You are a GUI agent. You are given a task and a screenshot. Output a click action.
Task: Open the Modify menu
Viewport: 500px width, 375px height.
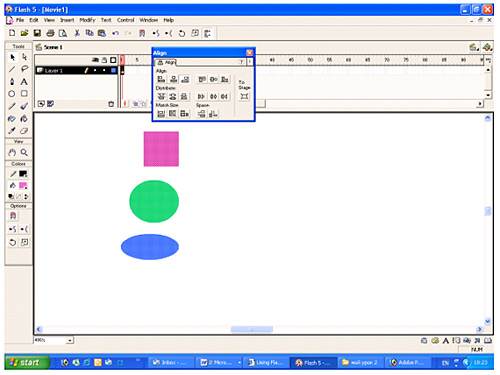click(x=87, y=20)
